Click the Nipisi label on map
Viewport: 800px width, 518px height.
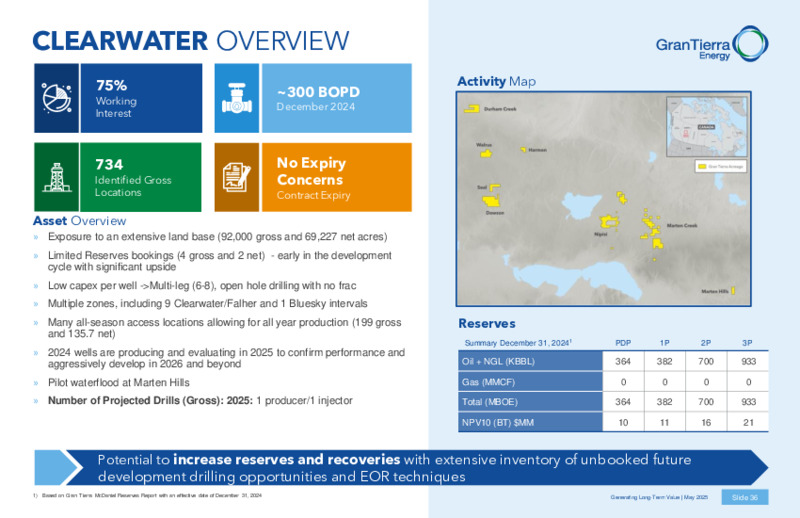tap(601, 234)
